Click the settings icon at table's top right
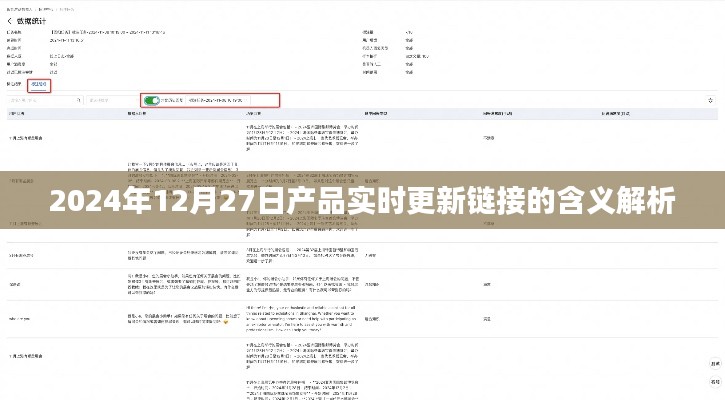Screen dimensions: 725x400 point(710,101)
